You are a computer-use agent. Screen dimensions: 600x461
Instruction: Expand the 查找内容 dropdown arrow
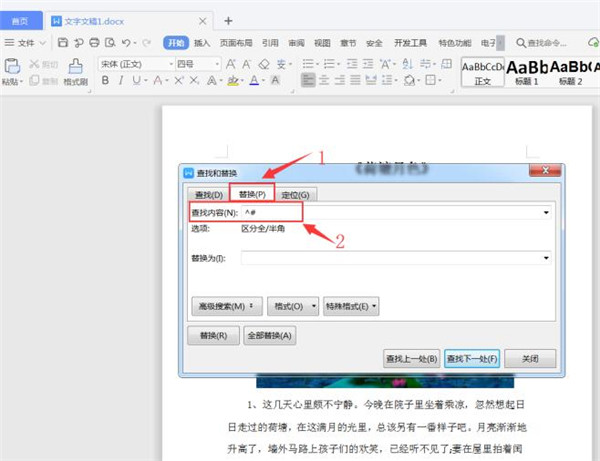click(x=546, y=212)
